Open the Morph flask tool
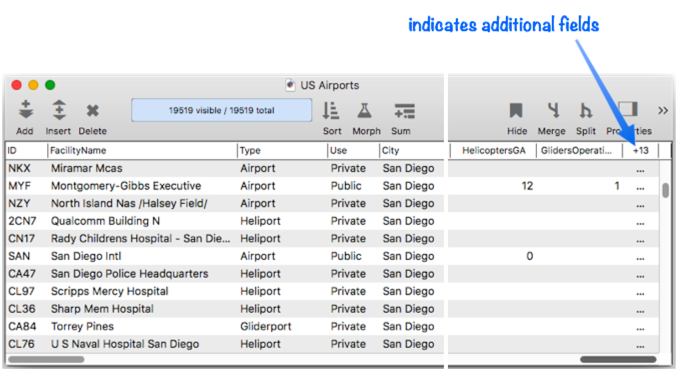Screen dimensions: 678x371 click(365, 111)
